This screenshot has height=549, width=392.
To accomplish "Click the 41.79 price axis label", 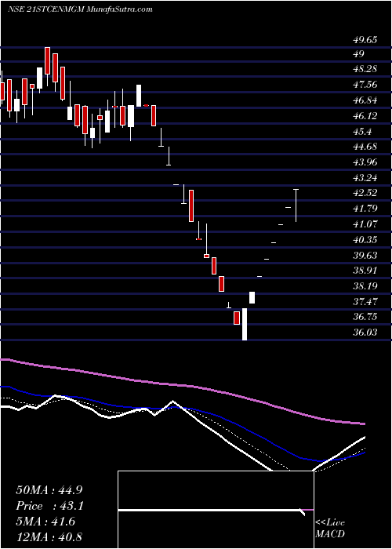I will pyautogui.click(x=365, y=209).
